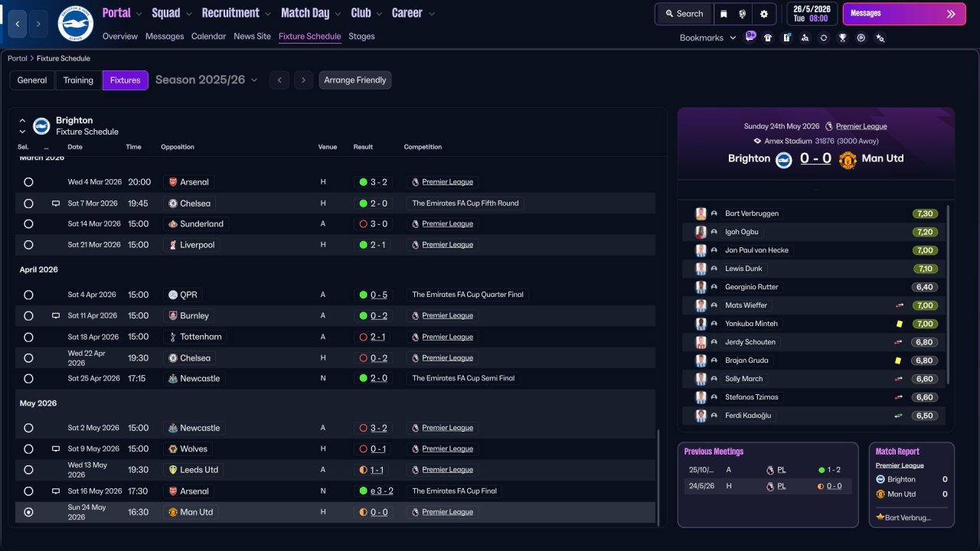This screenshot has height=551, width=980.
Task: Open the bookmark icon next to Search
Action: click(724, 14)
